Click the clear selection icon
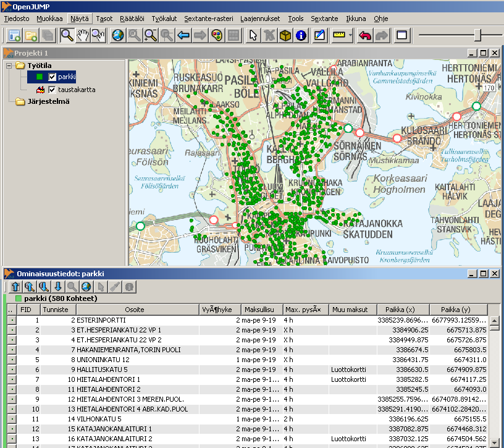Viewport: 504px width, 448px height. click(x=269, y=35)
